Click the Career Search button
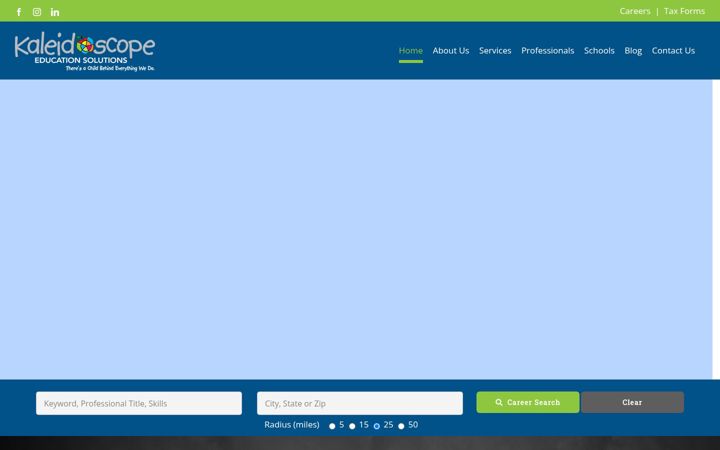The image size is (720, 450). [528, 402]
